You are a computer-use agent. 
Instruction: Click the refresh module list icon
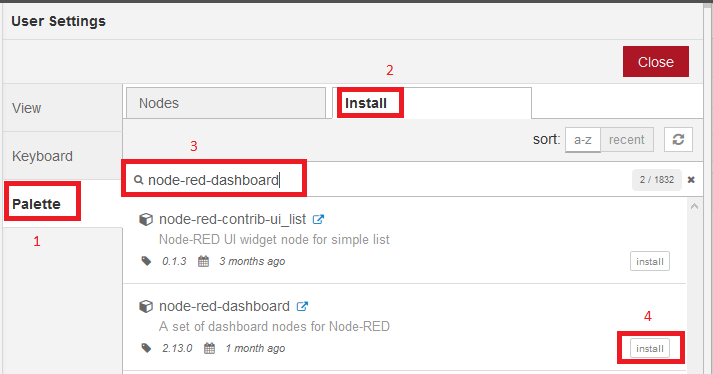point(678,139)
